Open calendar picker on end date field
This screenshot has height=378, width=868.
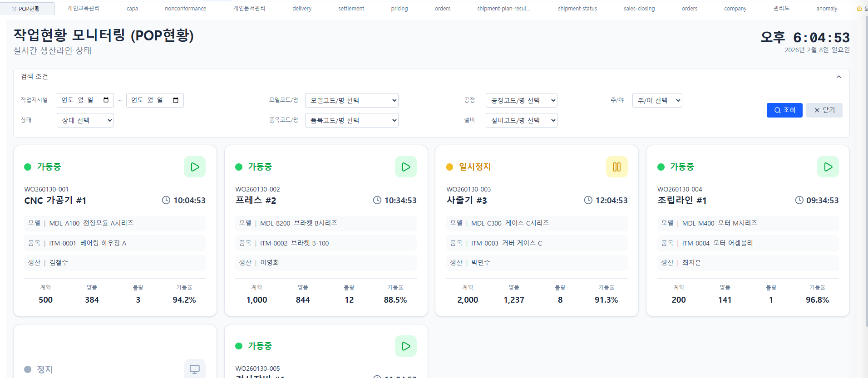176,100
